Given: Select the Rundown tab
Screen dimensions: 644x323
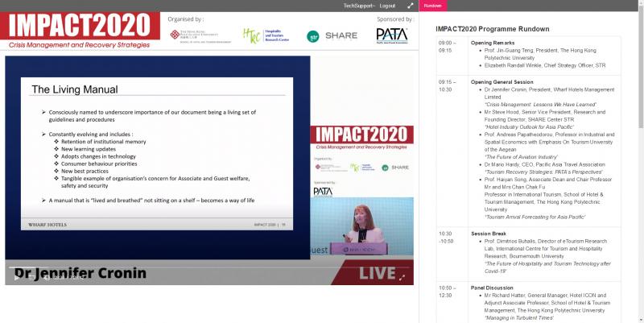Looking at the screenshot, I should pos(432,6).
